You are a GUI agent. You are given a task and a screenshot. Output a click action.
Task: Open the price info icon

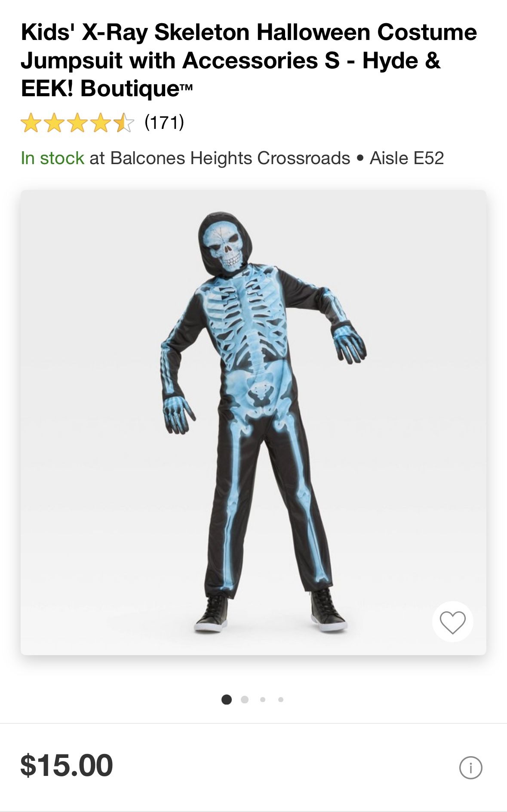pyautogui.click(x=470, y=767)
